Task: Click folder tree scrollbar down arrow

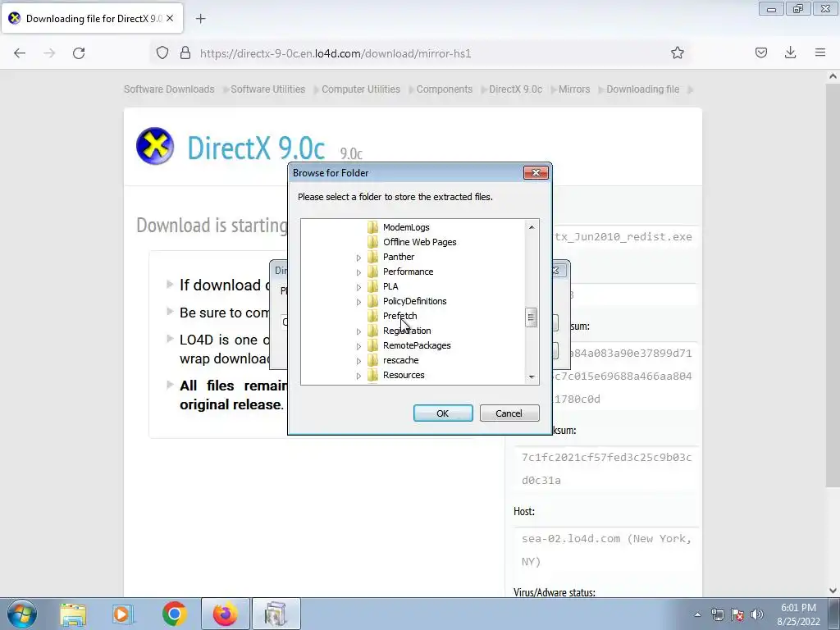Action: coord(532,377)
